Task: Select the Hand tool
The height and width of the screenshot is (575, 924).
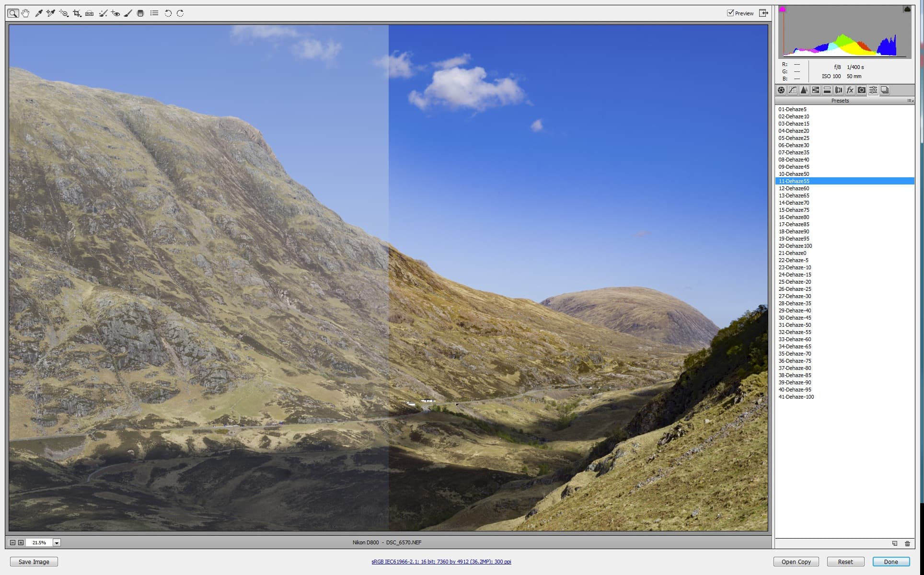Action: [x=25, y=13]
